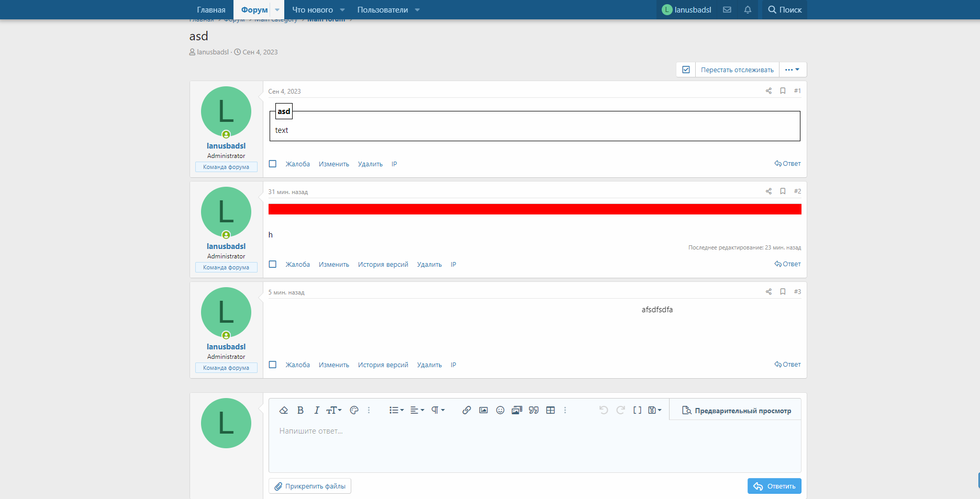Select the checkbox on post #1
This screenshot has height=499, width=980.
(x=273, y=164)
